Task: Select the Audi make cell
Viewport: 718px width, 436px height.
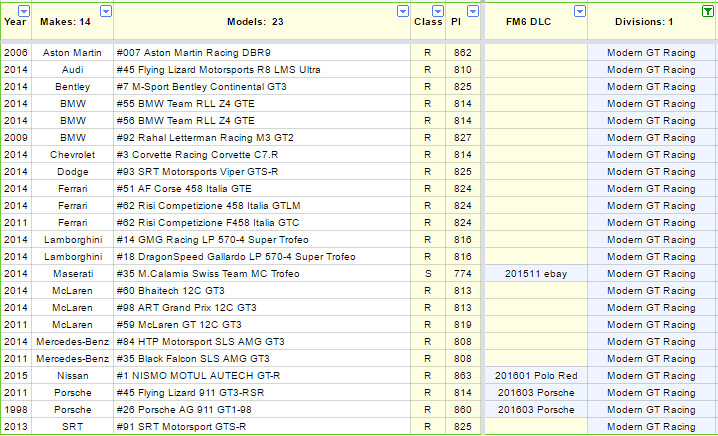Action: [72, 70]
